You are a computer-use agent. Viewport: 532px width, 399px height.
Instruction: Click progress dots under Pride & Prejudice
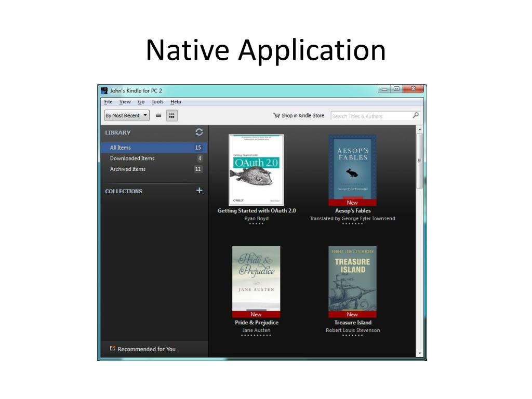click(256, 336)
